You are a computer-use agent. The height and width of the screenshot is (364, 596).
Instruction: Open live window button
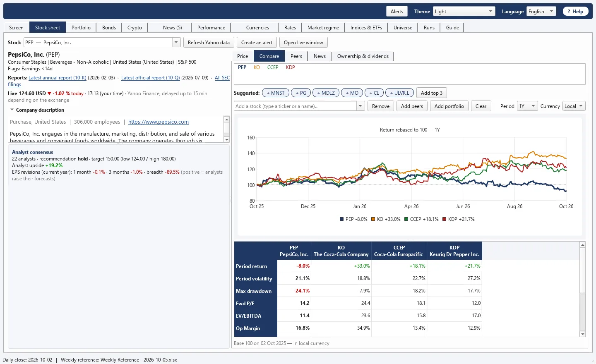click(303, 43)
